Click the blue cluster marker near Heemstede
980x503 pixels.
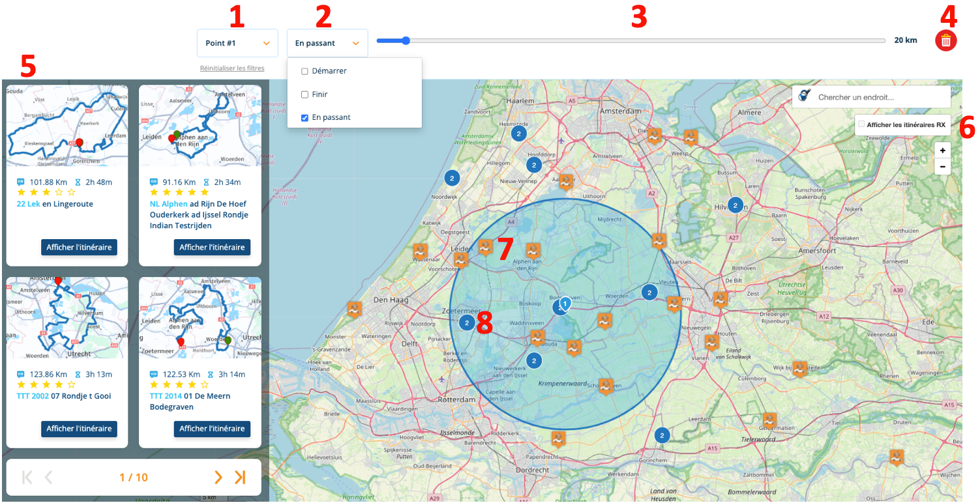point(518,134)
